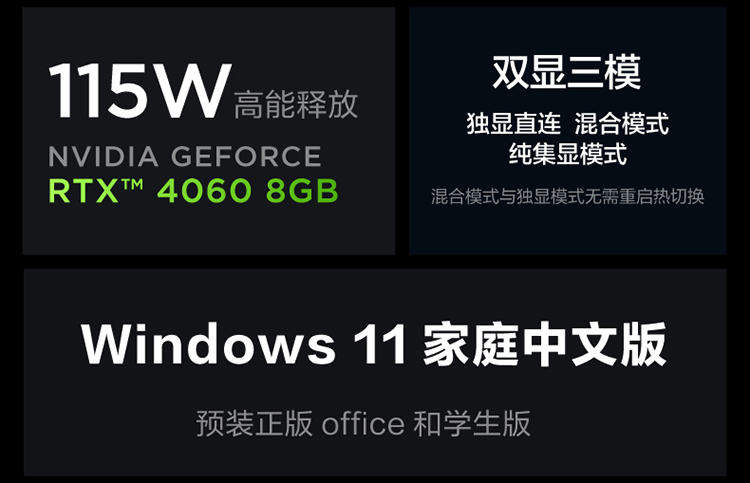Click the 115W headline text
The height and width of the screenshot is (483, 750).
(139, 90)
